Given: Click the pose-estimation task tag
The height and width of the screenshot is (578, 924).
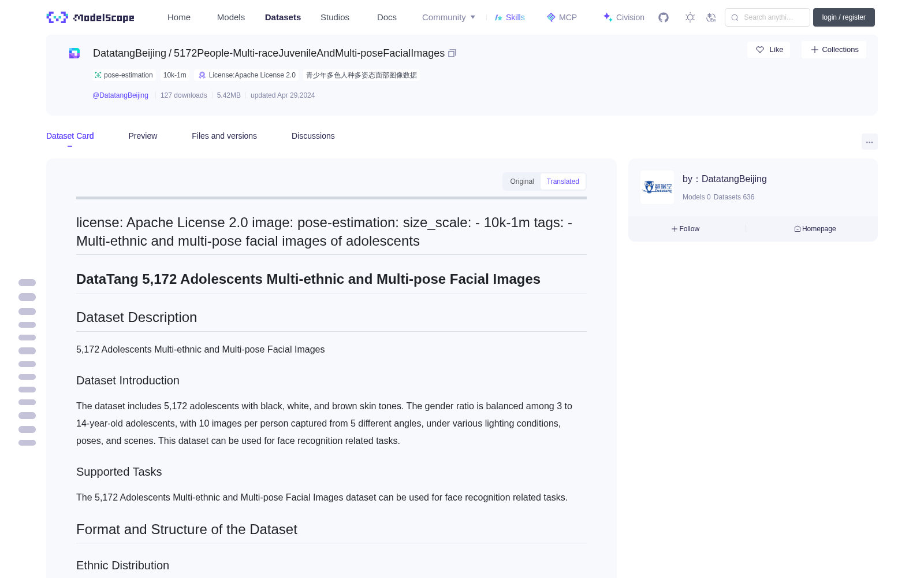Looking at the screenshot, I should (124, 75).
